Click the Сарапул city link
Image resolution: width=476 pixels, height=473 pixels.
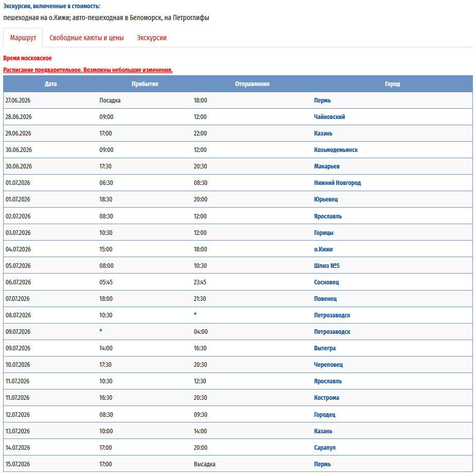(325, 448)
